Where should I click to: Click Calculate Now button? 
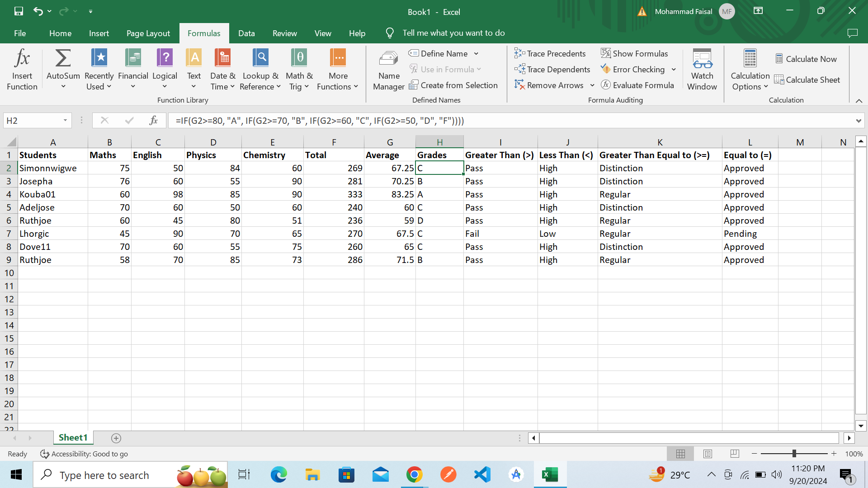806,59
